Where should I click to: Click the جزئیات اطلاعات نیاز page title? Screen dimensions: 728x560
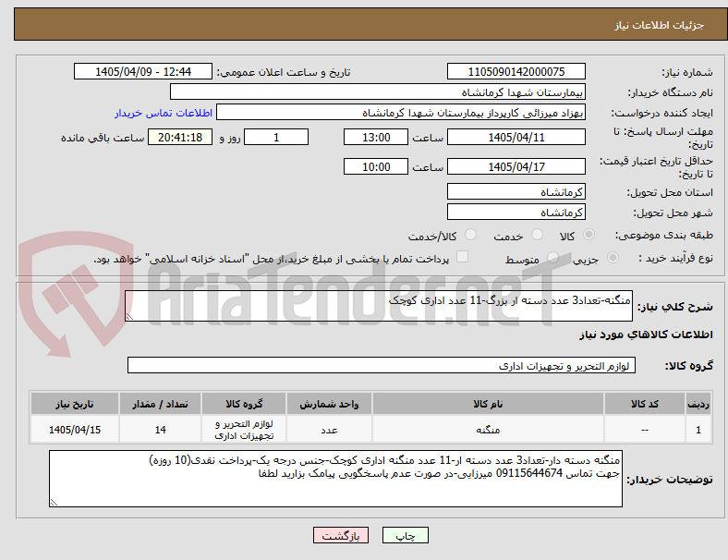point(660,25)
